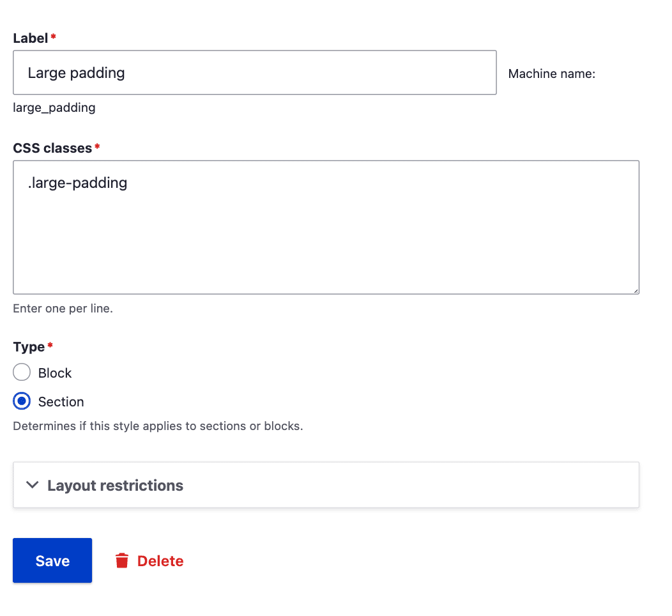
Task: Click the "Machine name:" text
Action: (x=551, y=74)
